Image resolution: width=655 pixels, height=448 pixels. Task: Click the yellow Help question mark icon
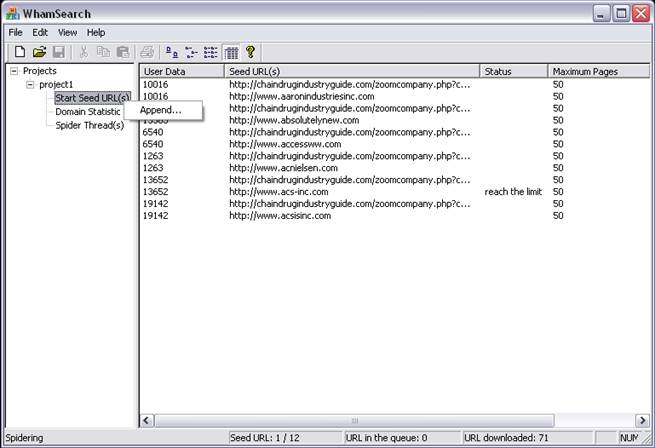(251, 52)
